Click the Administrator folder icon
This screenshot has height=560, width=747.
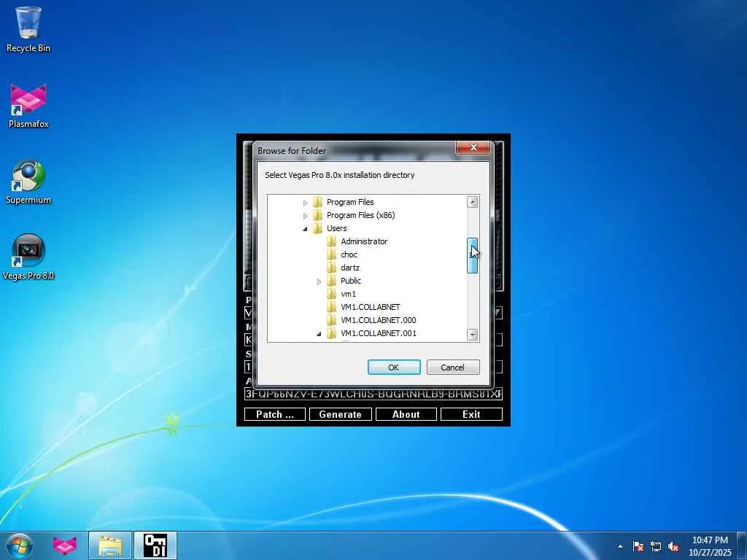(x=332, y=241)
